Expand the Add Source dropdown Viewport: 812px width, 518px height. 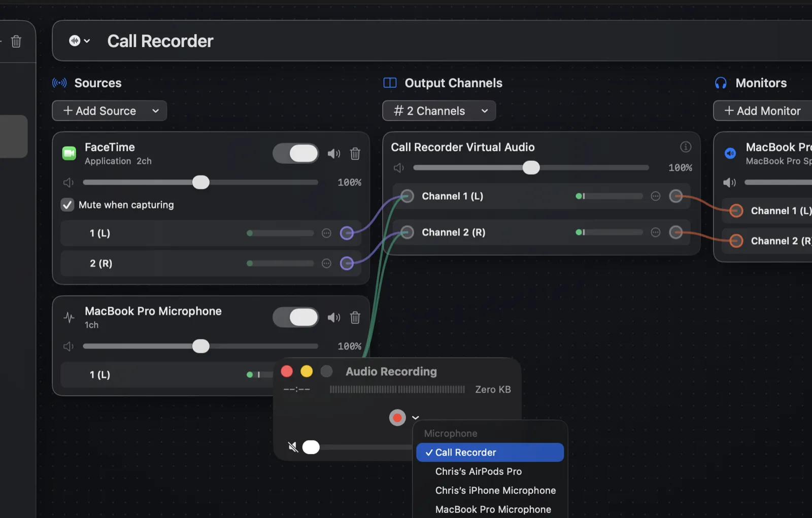(110, 111)
